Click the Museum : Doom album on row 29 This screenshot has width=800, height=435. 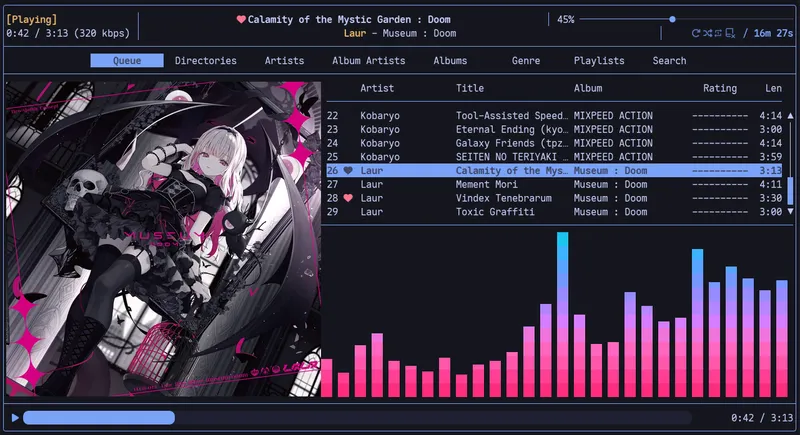(x=610, y=212)
